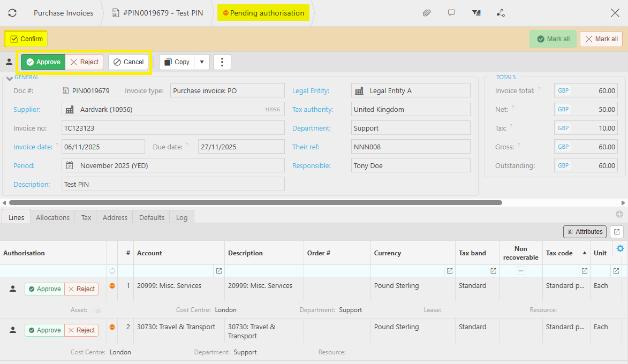Image resolution: width=628 pixels, height=364 pixels.
Task: Click the Invoice no input field
Action: 173,128
